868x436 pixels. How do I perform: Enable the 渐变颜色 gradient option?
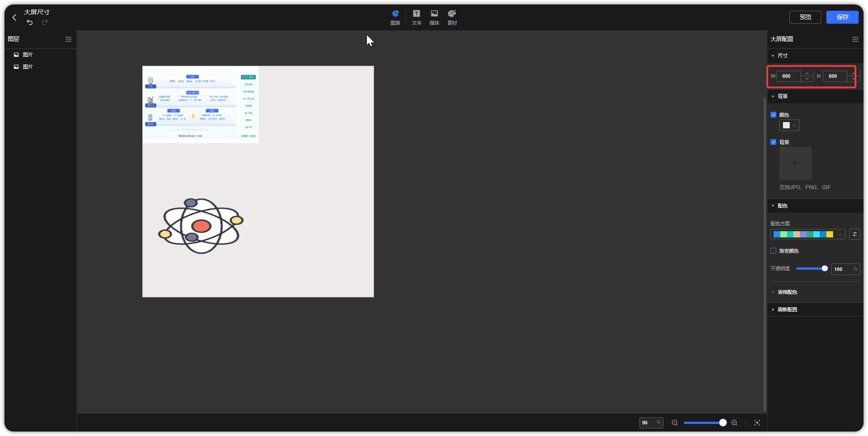(x=774, y=250)
